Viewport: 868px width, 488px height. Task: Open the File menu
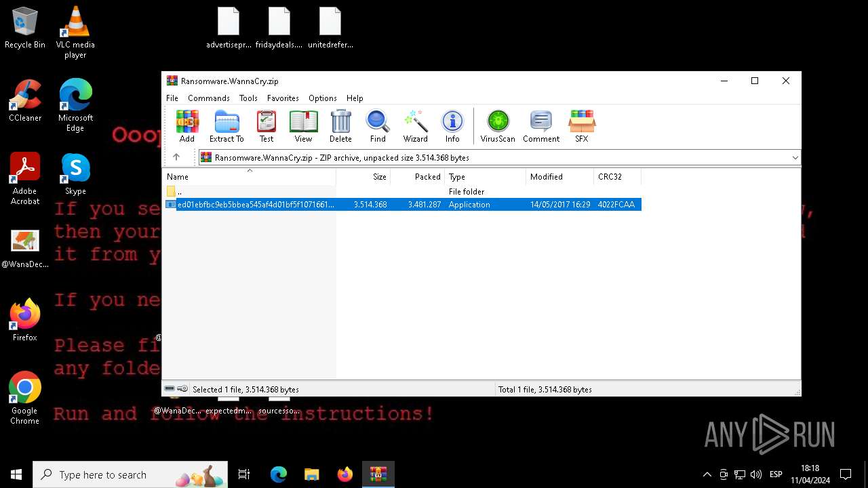tap(172, 98)
